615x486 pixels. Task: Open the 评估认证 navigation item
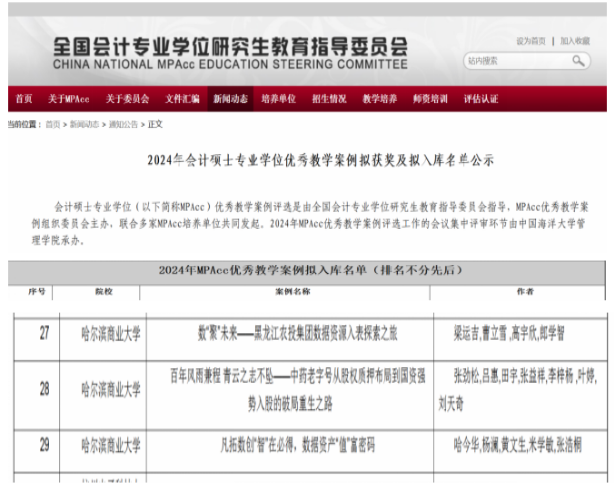(x=481, y=99)
